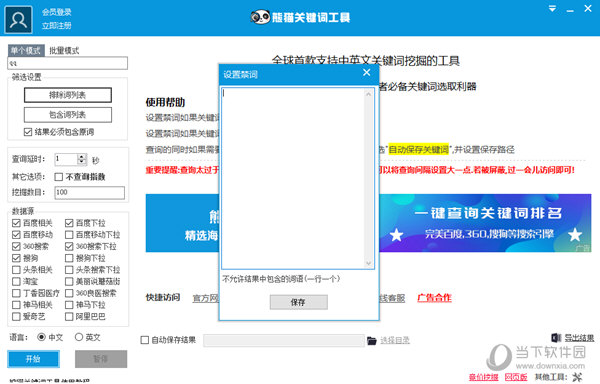This screenshot has width=600, height=384.
Task: Select 英文 language radio button
Action: (79, 337)
